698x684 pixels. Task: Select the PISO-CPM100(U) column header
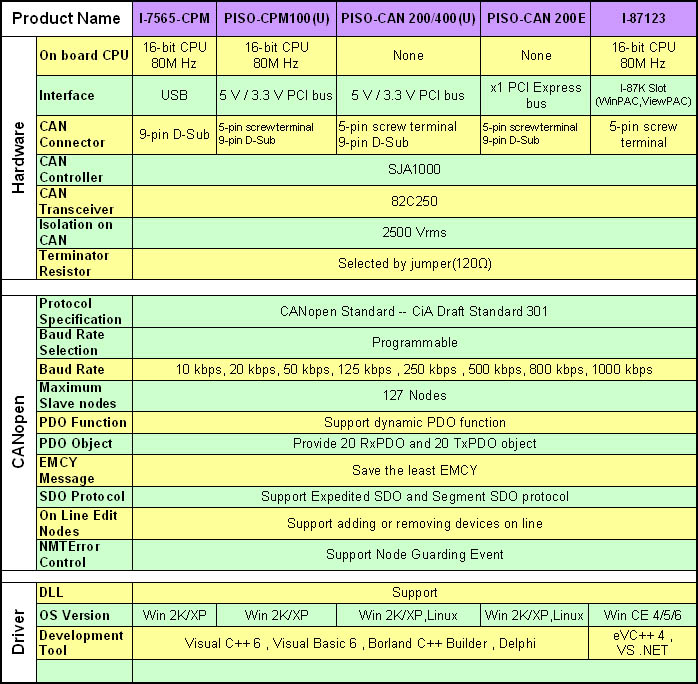276,19
